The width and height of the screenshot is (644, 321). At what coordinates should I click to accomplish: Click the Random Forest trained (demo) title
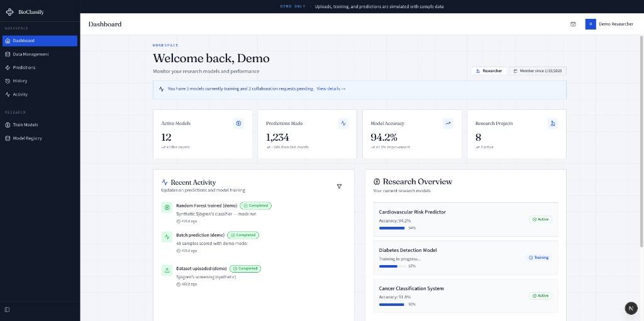pyautogui.click(x=207, y=205)
